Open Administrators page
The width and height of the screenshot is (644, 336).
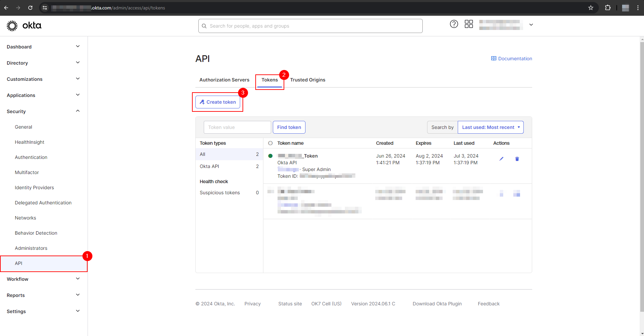tap(31, 248)
